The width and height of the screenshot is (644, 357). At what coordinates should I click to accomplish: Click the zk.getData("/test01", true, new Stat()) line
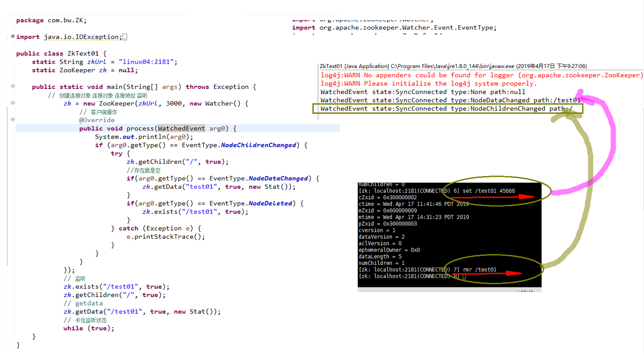tap(142, 312)
